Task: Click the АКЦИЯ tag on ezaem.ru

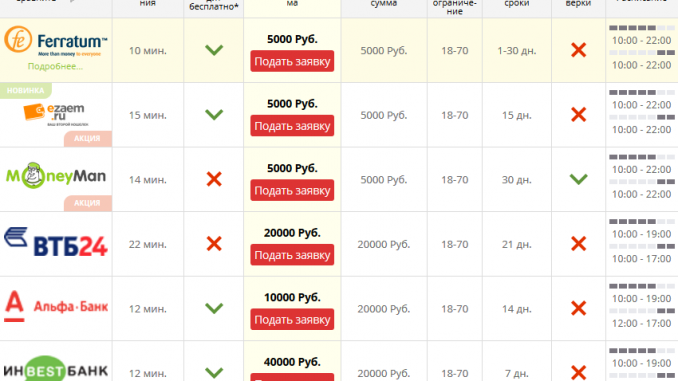Action: pos(88,138)
